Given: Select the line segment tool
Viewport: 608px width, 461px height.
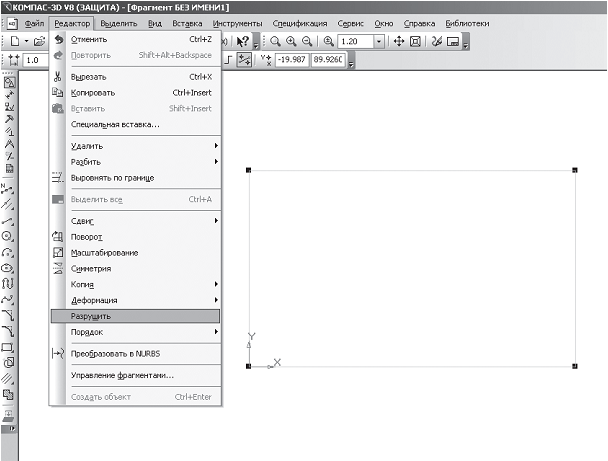Looking at the screenshot, I should tap(8, 221).
